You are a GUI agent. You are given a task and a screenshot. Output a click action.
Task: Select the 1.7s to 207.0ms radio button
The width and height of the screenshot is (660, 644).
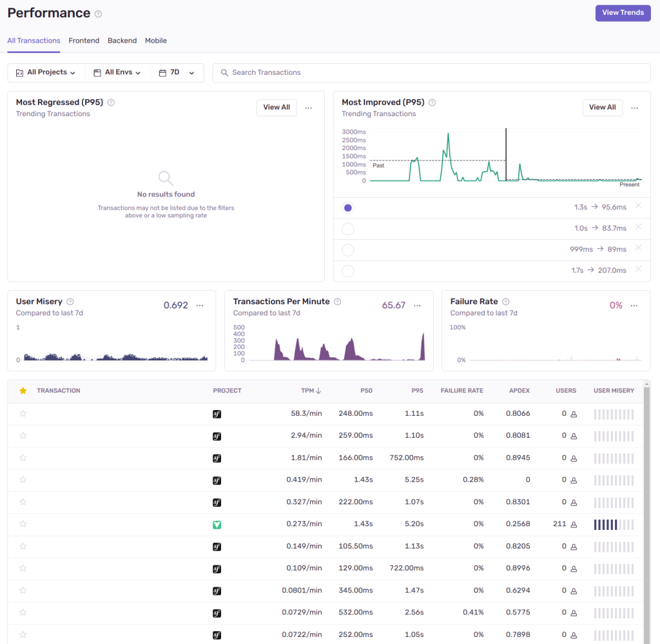(x=348, y=271)
